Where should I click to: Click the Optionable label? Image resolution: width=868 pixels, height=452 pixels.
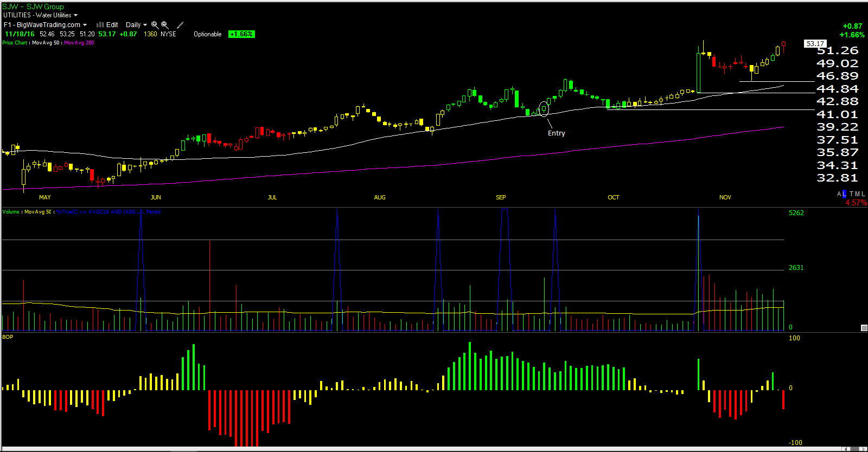[208, 34]
